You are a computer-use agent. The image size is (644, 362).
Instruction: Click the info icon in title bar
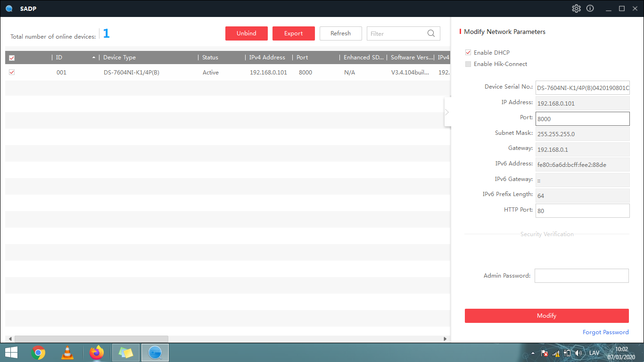[x=590, y=8]
